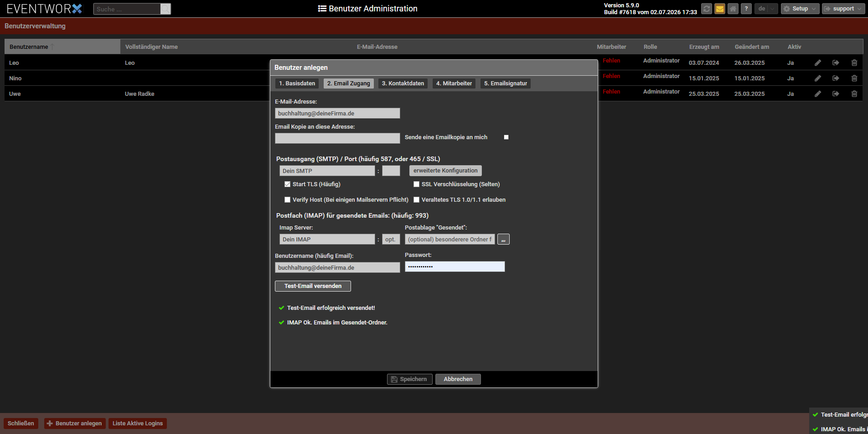
Task: Click the E-Mail-Adresse input field
Action: point(337,113)
